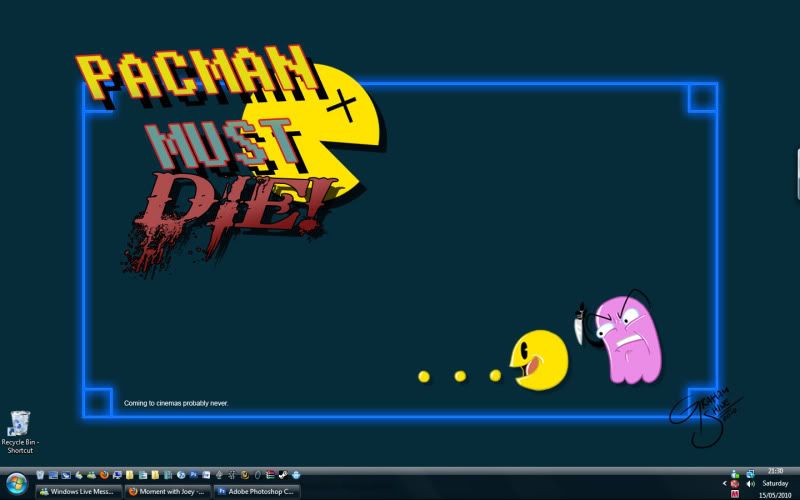
Task: Click the gold round icon in Quick Launch
Action: [x=244, y=475]
